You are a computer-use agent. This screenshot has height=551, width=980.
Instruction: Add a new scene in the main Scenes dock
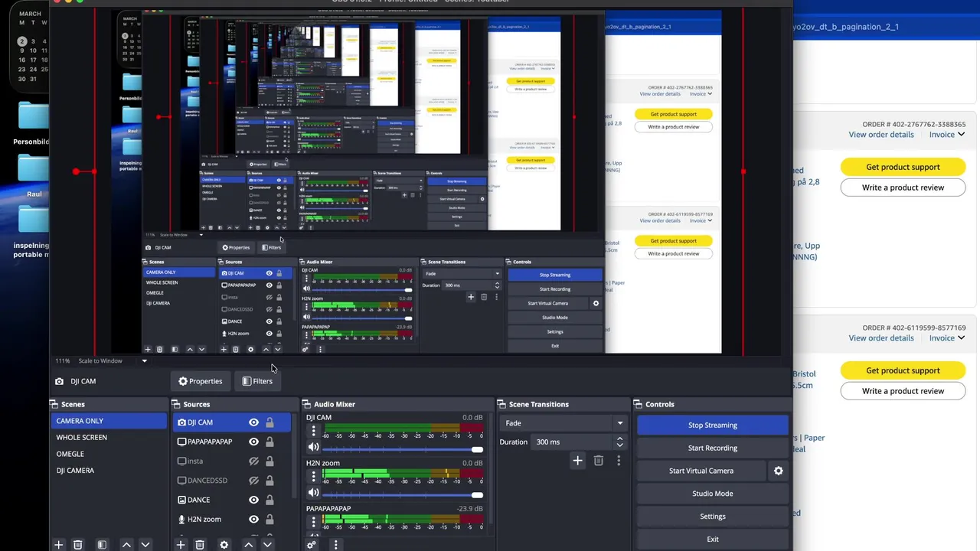(58, 545)
